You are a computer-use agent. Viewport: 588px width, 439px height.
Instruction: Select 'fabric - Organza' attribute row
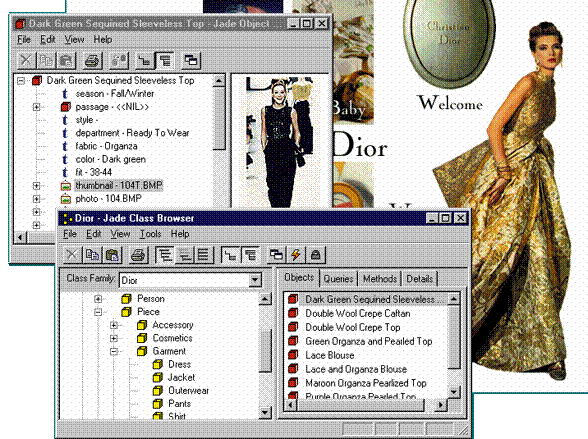click(x=106, y=146)
